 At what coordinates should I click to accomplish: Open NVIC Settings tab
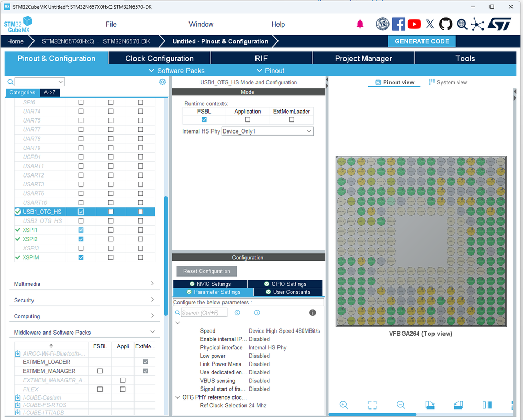click(x=210, y=284)
